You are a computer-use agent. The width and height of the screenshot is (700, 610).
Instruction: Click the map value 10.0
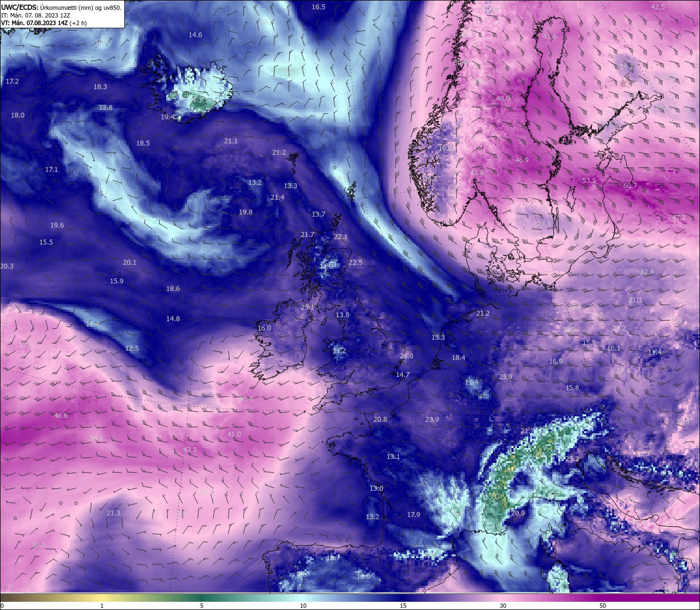pyautogui.click(x=363, y=577)
